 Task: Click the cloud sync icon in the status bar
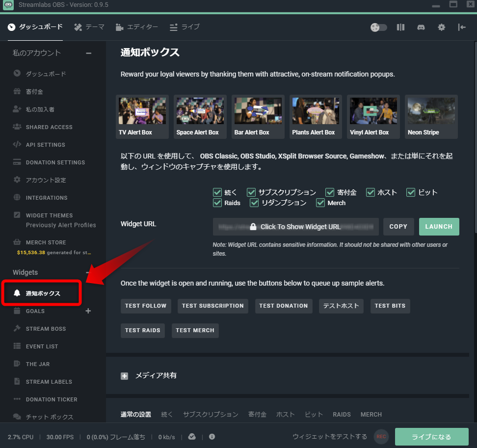point(191,437)
